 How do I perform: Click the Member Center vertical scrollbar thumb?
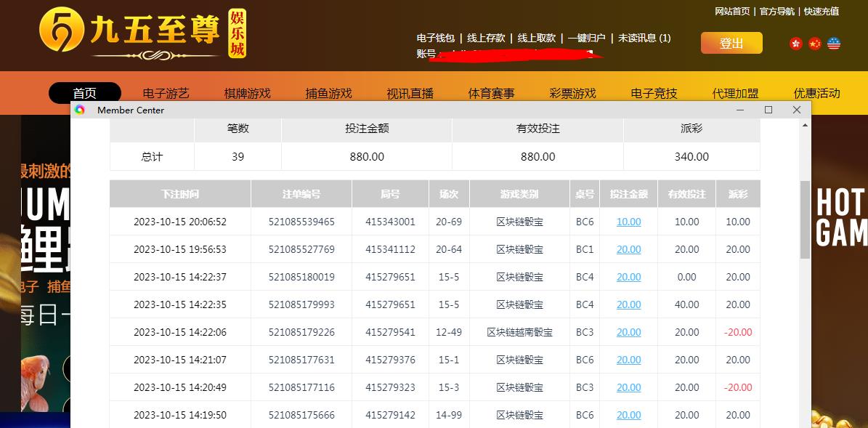click(805, 219)
